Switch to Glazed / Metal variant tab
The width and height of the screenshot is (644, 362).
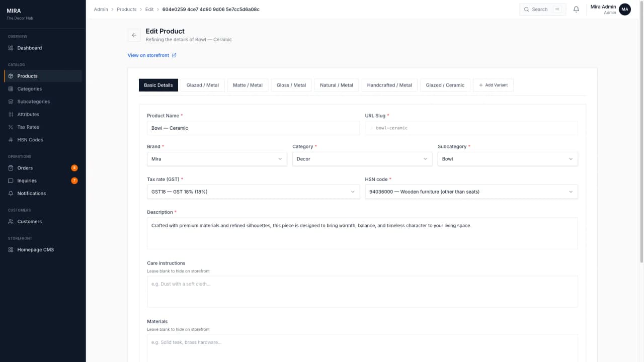click(203, 85)
